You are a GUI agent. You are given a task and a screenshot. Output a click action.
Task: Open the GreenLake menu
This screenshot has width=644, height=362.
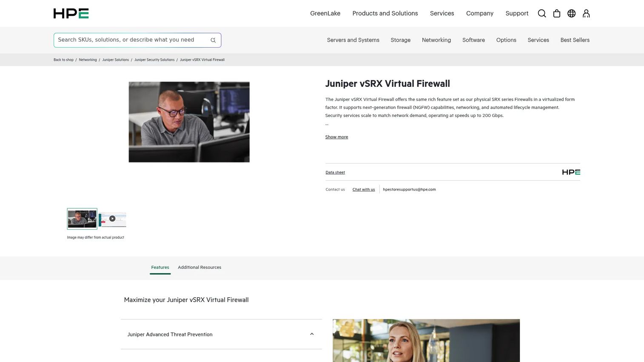point(325,14)
